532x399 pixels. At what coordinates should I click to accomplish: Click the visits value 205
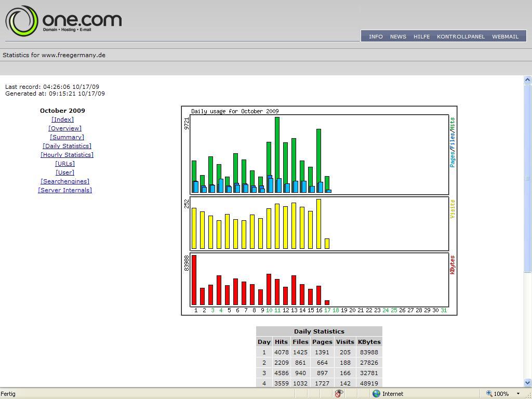(x=345, y=352)
